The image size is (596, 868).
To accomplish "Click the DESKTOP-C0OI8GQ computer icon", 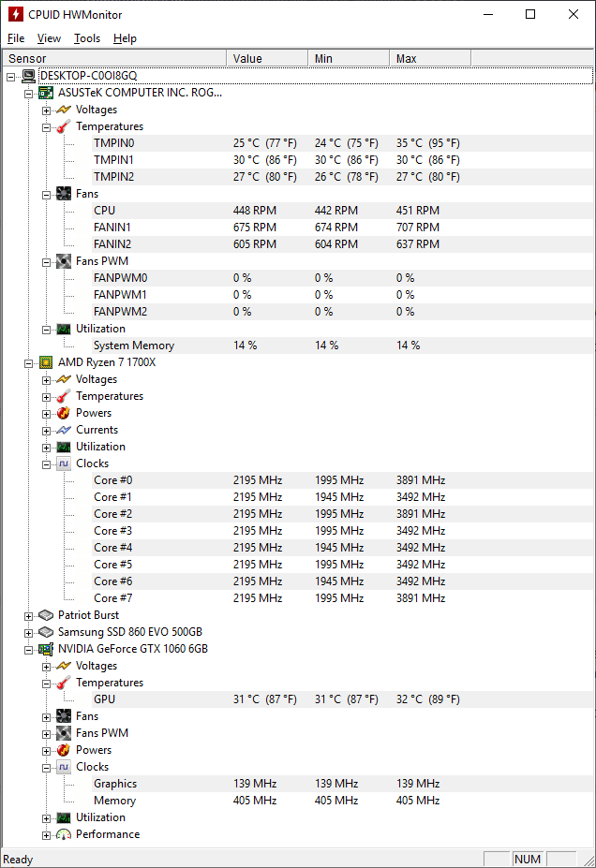I will click(x=28, y=76).
